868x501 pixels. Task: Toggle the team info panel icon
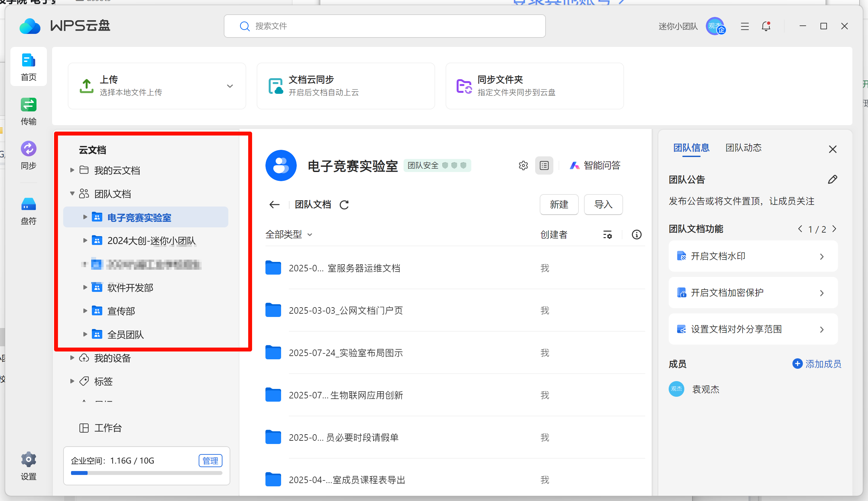click(x=544, y=165)
